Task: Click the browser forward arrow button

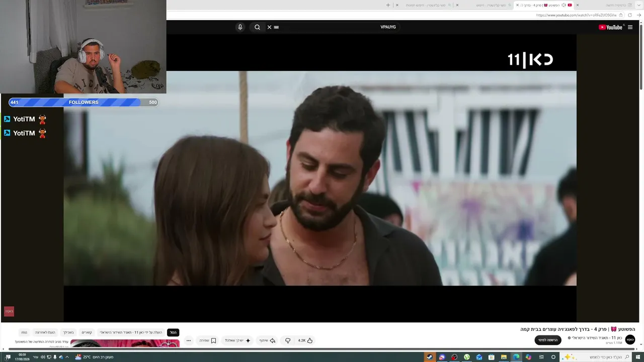Action: coord(639,15)
